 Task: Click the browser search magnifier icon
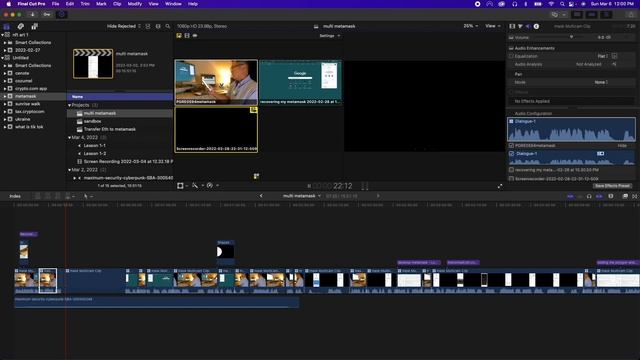(x=168, y=26)
